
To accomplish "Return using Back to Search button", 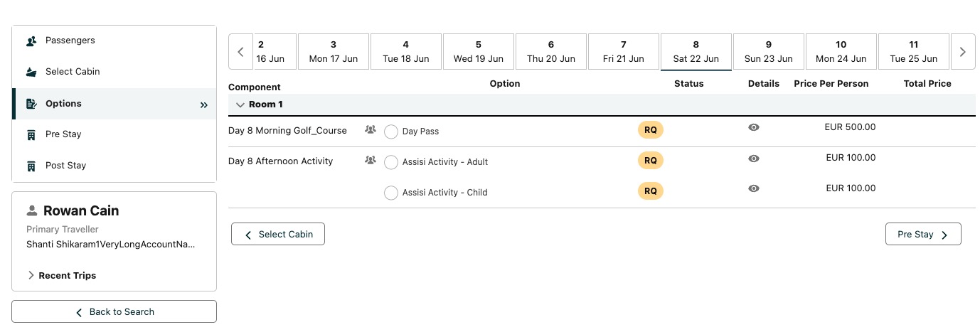I will pos(114,311).
